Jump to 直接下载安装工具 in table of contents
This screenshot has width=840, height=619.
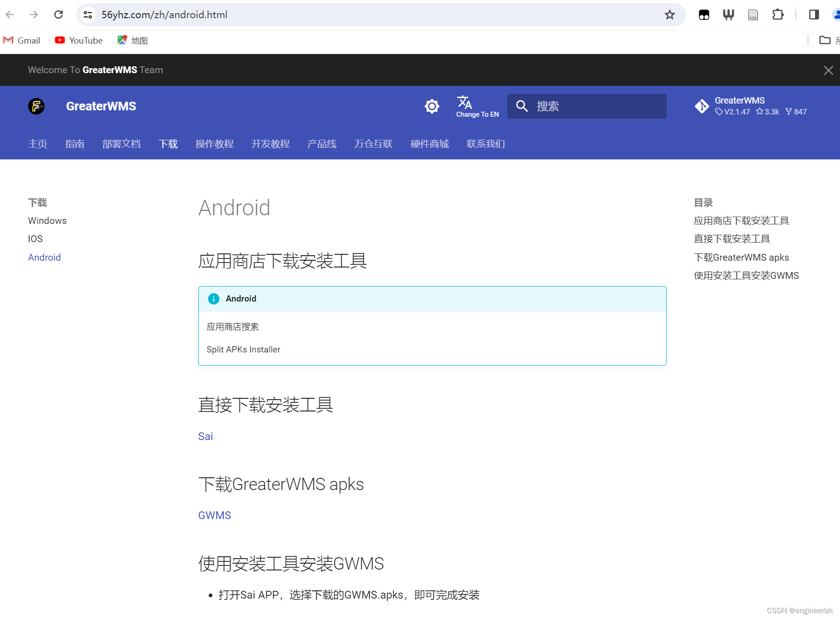[x=732, y=239]
